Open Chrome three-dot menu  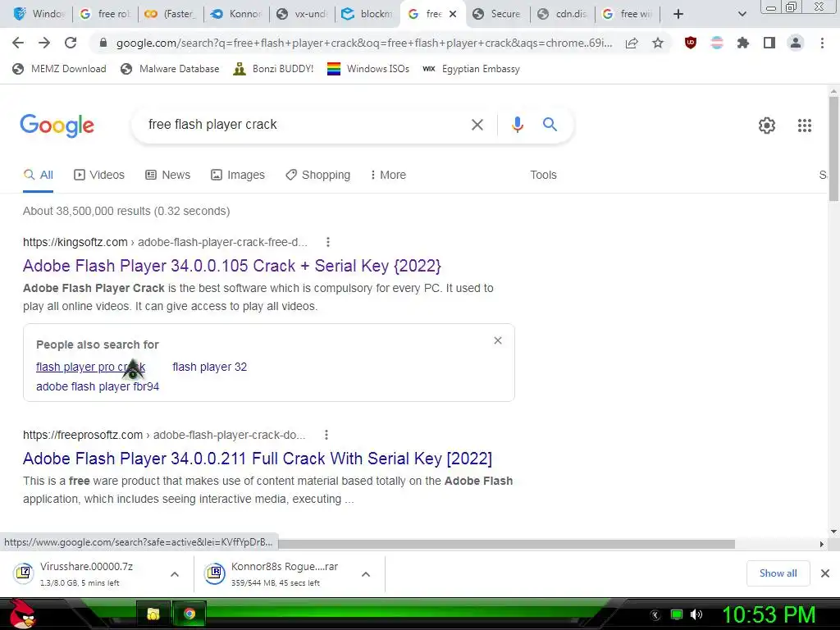pyautogui.click(x=822, y=43)
